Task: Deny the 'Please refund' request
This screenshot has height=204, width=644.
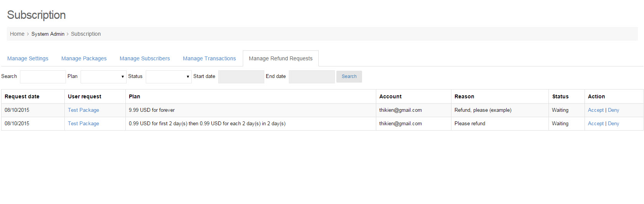Action: (613, 123)
